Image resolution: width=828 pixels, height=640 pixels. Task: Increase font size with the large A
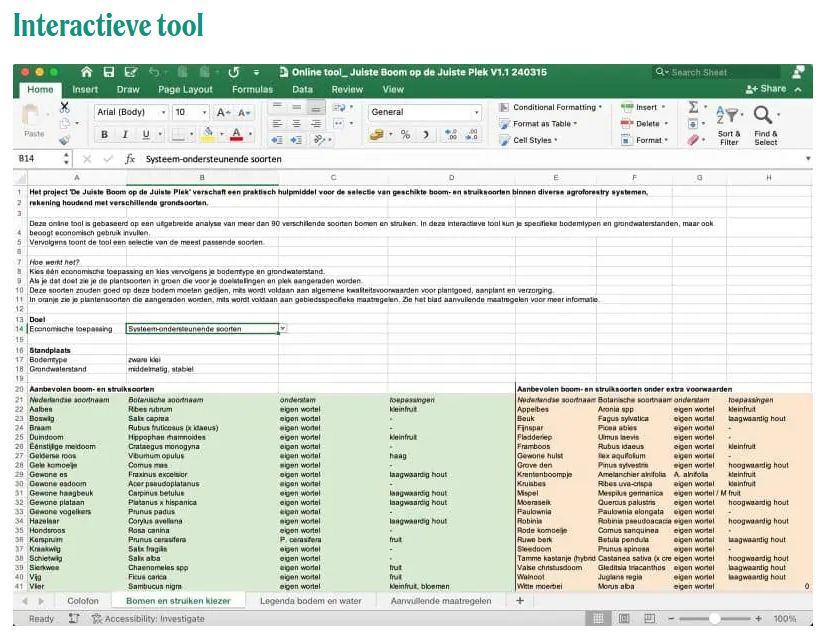(222, 112)
